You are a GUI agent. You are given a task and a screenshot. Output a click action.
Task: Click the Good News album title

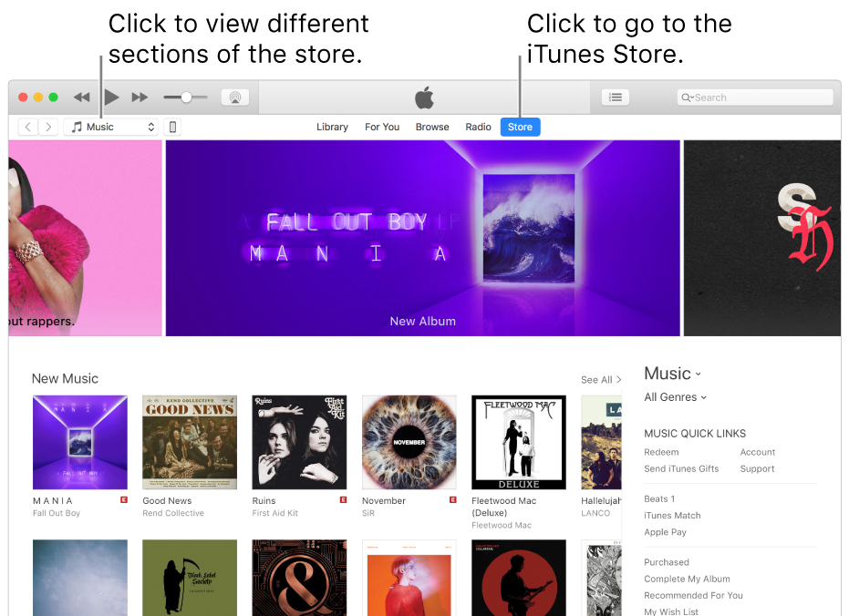tap(167, 501)
